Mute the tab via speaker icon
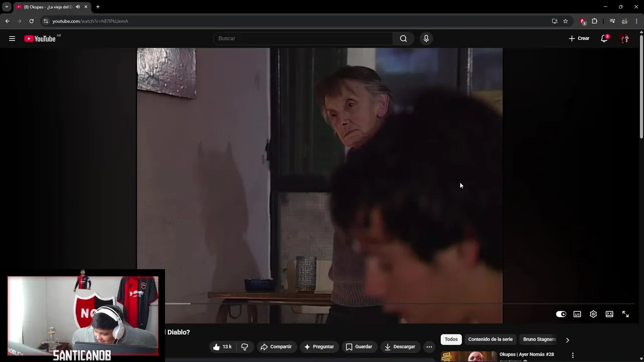Viewport: 644px width, 362px height. pos(77,7)
